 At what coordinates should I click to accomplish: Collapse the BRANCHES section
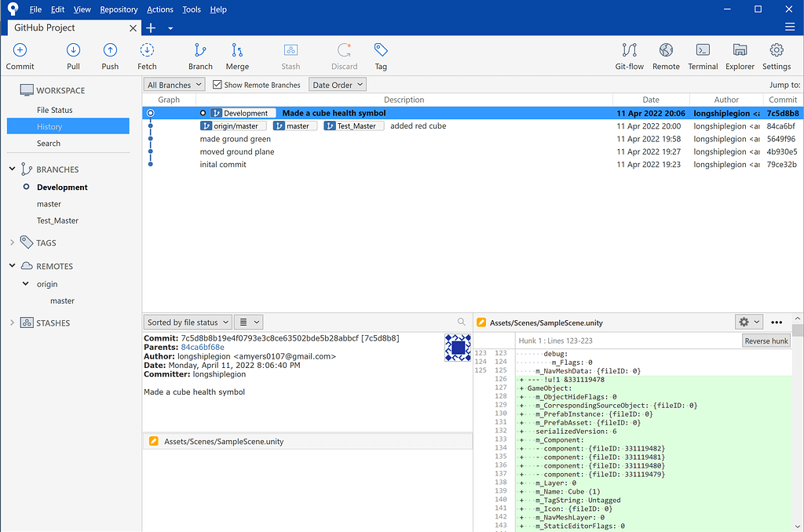click(13, 169)
